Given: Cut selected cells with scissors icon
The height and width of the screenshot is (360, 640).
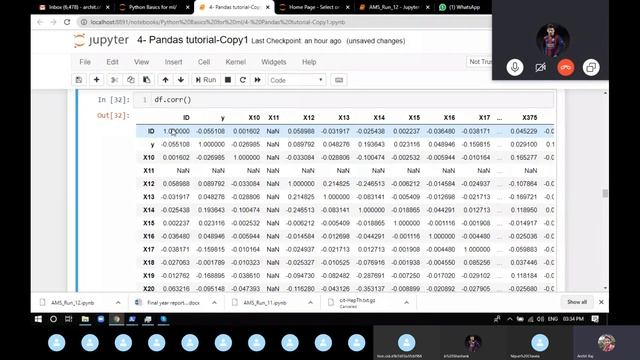Looking at the screenshot, I should point(115,80).
